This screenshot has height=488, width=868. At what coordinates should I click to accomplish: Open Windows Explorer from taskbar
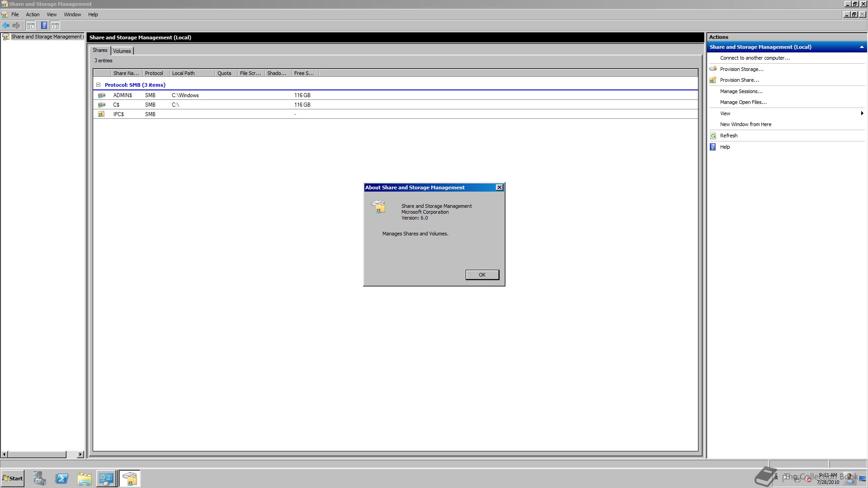click(x=84, y=479)
